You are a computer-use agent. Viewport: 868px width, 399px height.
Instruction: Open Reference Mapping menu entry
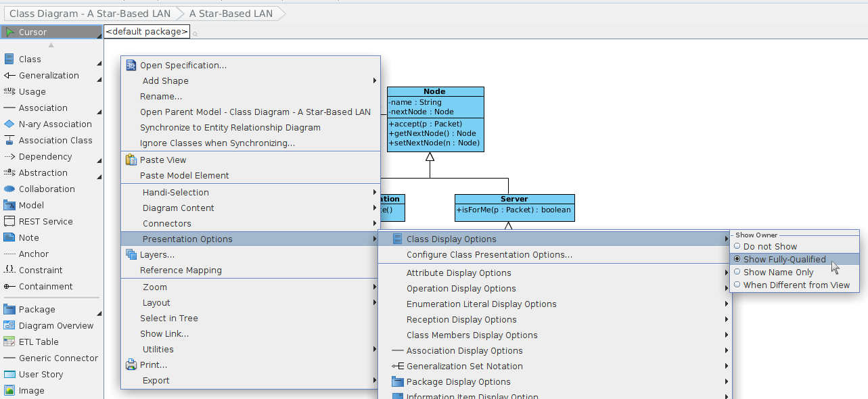coord(250,270)
